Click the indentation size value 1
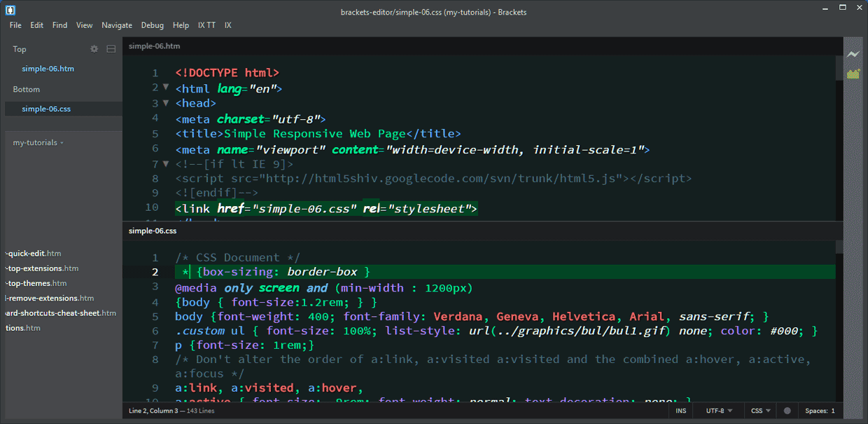 [x=832, y=411]
